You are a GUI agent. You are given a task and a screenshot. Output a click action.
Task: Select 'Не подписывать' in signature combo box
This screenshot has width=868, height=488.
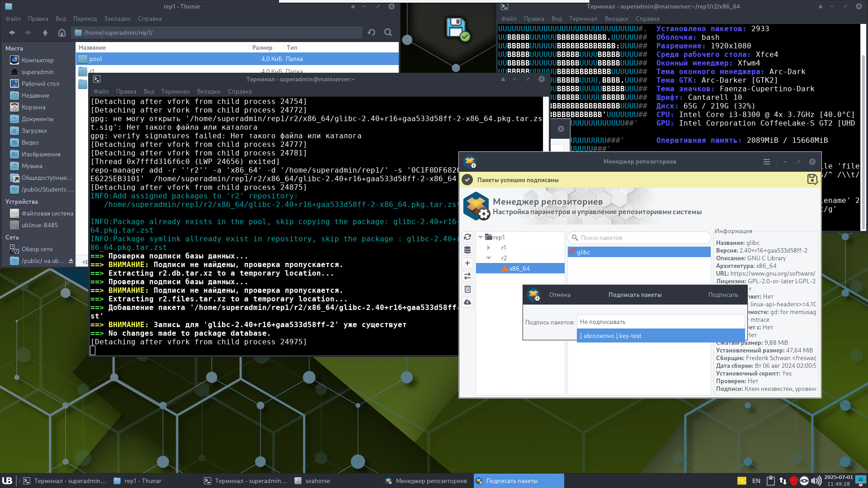(x=660, y=322)
